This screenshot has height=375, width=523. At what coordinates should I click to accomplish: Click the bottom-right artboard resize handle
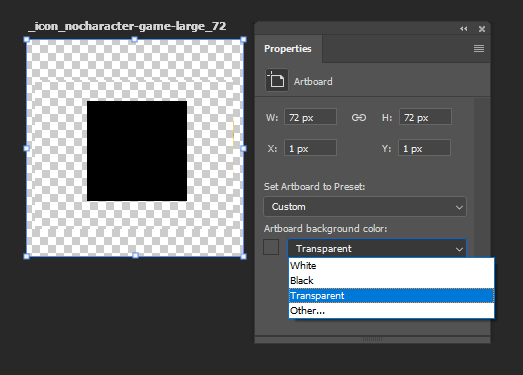[243, 256]
